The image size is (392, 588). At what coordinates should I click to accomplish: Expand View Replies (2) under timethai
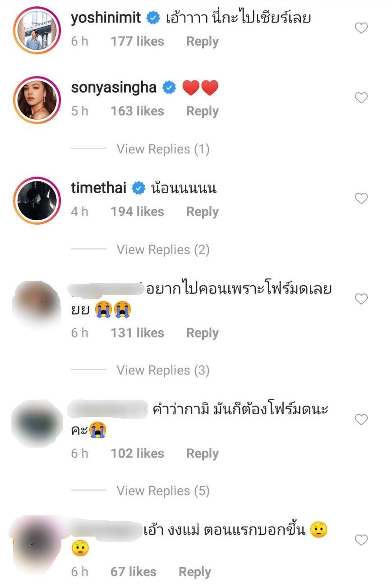pyautogui.click(x=163, y=250)
